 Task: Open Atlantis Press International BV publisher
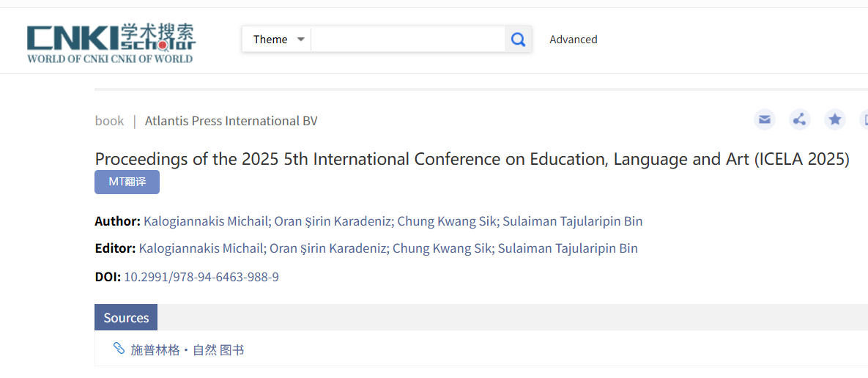[231, 121]
